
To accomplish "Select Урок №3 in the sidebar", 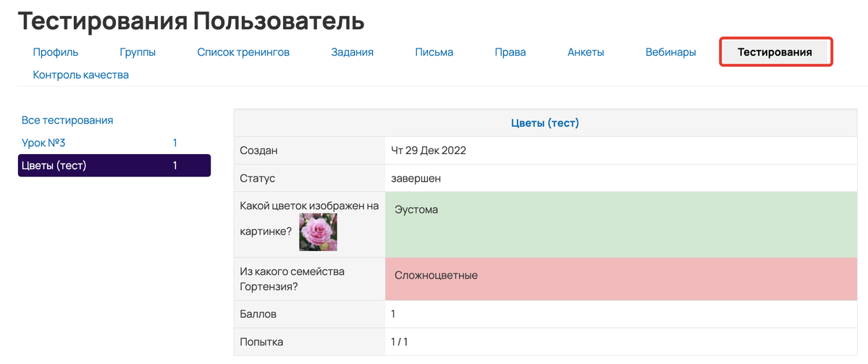I will click(43, 143).
